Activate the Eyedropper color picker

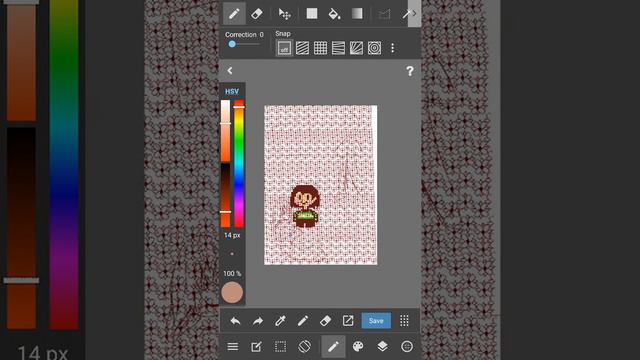coord(280,321)
